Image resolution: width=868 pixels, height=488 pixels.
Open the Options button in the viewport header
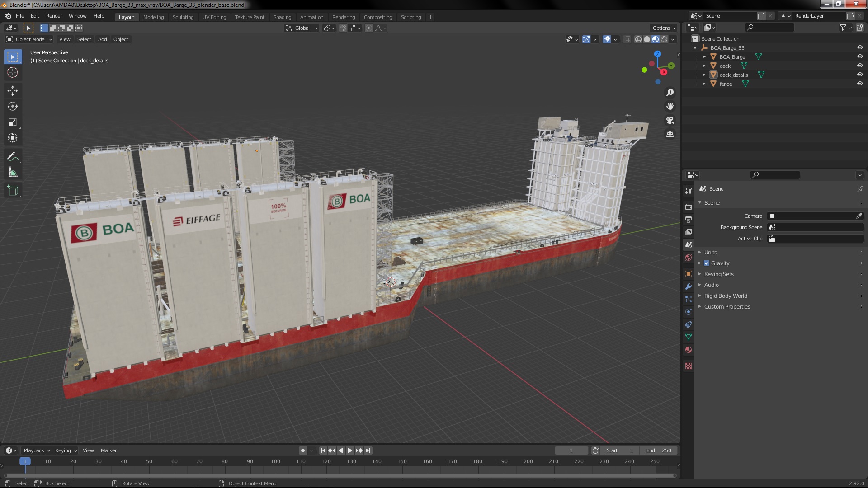pos(664,28)
